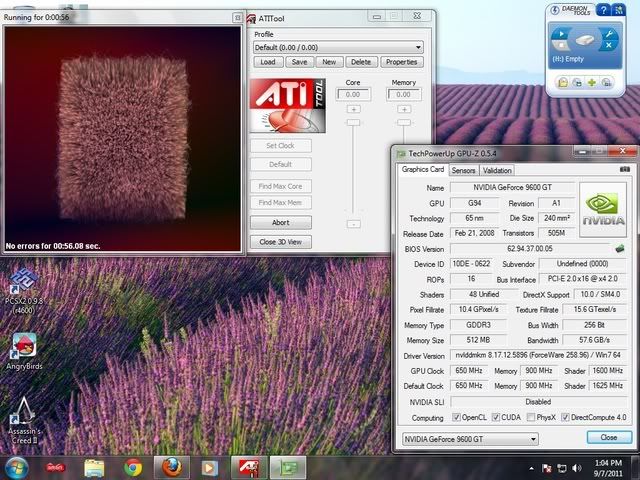The image size is (640, 480).
Task: Click the ATI Tool logo image
Action: tap(288, 106)
